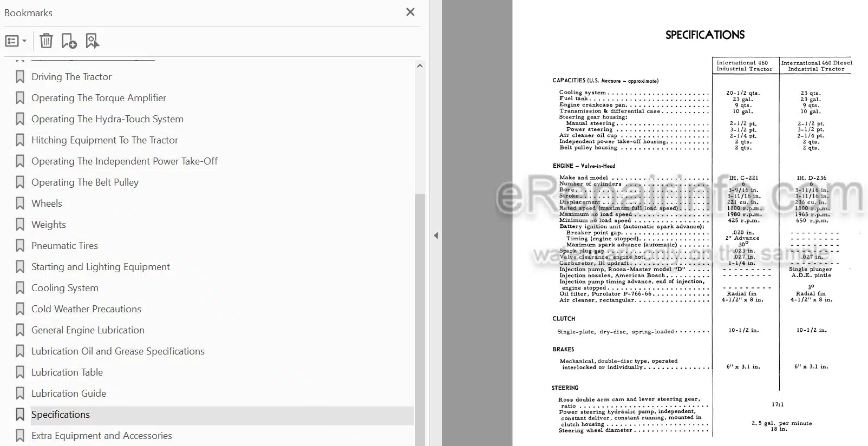
Task: Jump to Pneumatic Tires section
Action: click(x=64, y=246)
